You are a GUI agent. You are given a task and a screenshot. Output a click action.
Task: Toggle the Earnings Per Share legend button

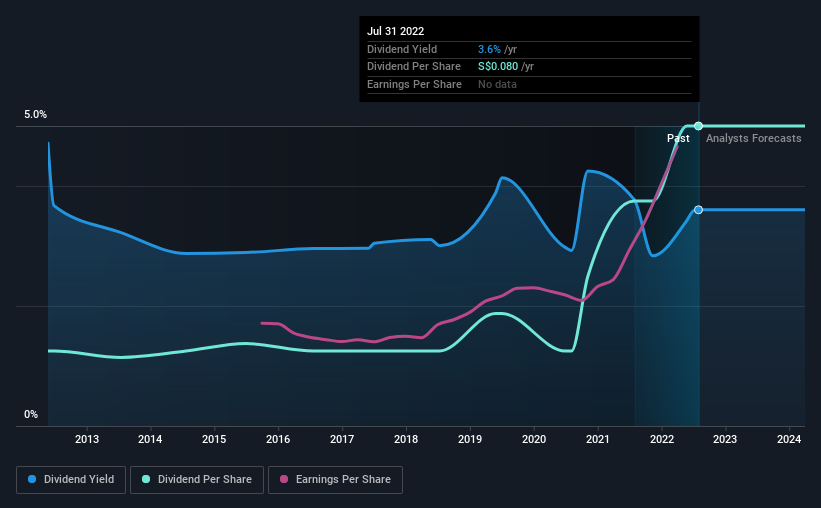335,480
